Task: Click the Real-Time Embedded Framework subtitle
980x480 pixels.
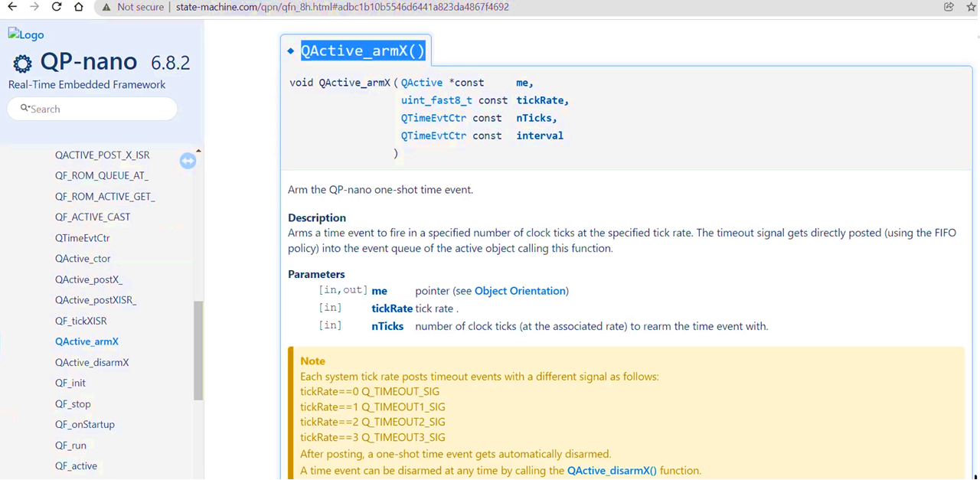Action: [87, 85]
